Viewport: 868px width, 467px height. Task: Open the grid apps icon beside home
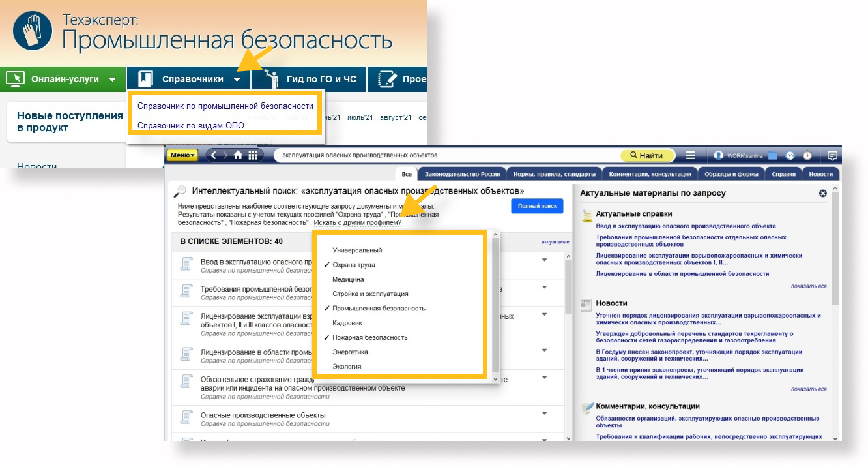click(253, 155)
